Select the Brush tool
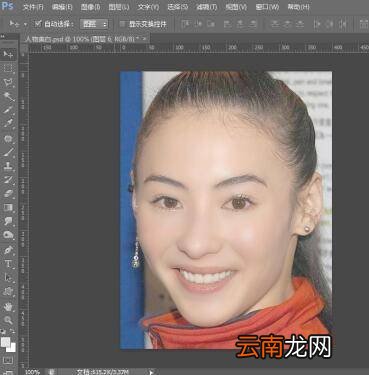The width and height of the screenshot is (369, 375). [x=8, y=152]
